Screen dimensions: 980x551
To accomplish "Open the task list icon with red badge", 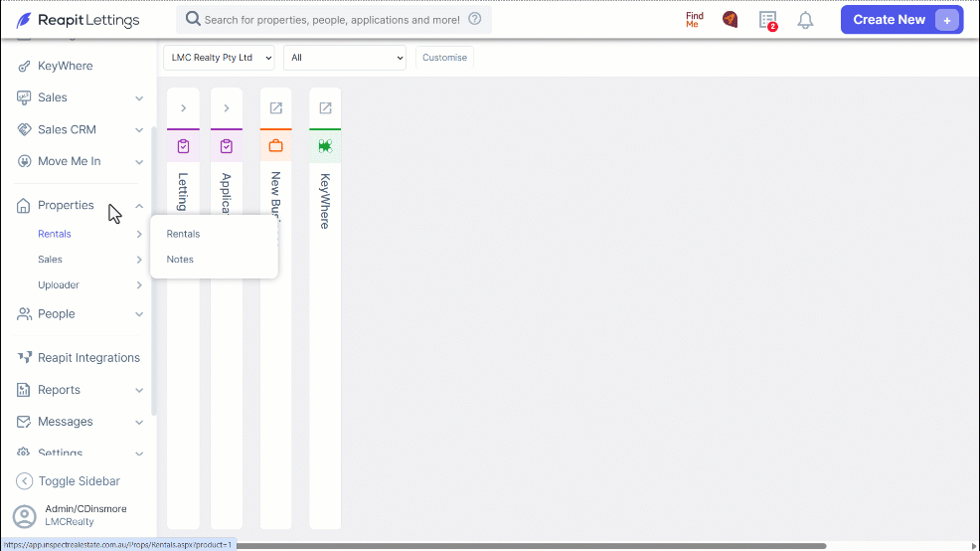I will pyautogui.click(x=768, y=20).
